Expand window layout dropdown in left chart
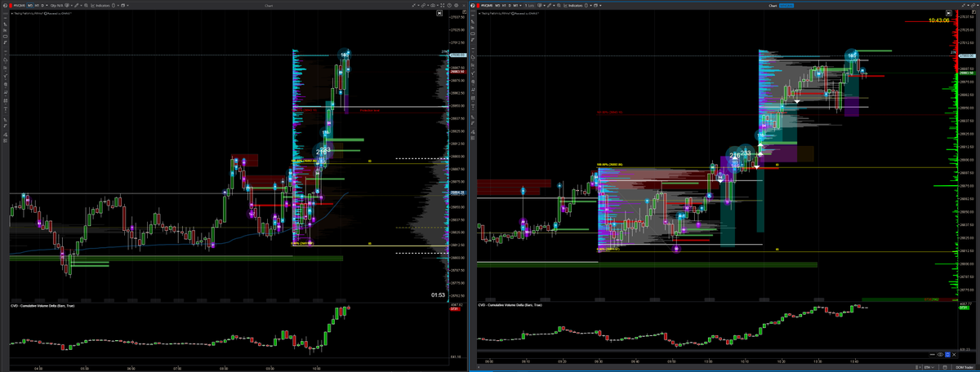The height and width of the screenshot is (372, 980). (127, 5)
